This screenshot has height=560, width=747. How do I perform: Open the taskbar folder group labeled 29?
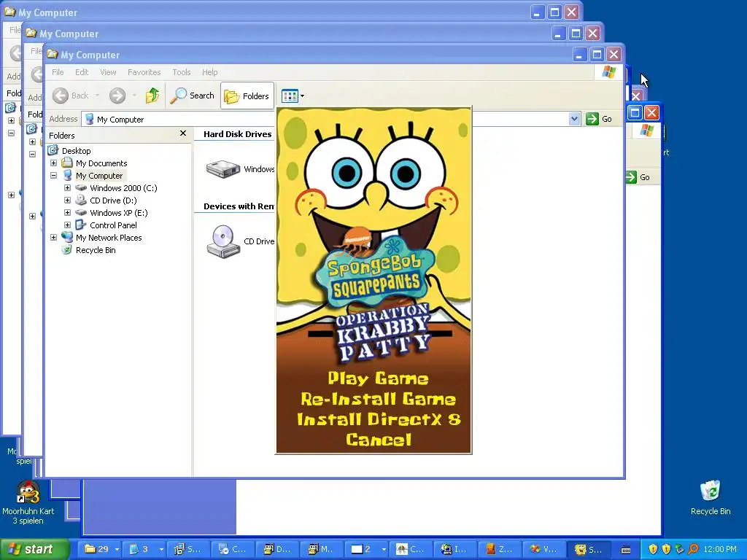(x=102, y=550)
